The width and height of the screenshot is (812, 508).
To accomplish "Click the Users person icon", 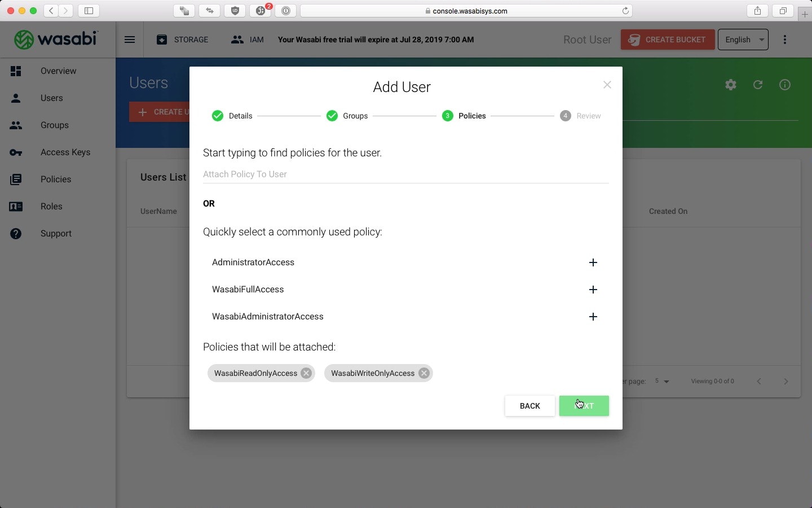I will (16, 98).
